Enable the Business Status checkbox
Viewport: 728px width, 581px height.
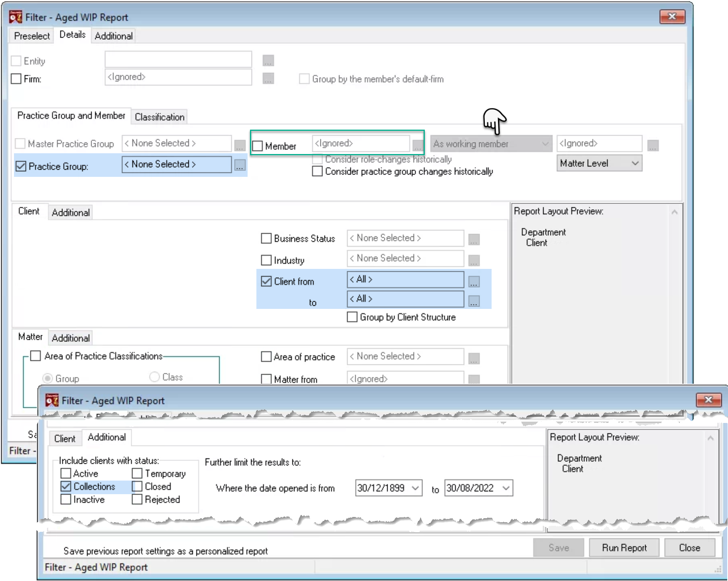266,238
